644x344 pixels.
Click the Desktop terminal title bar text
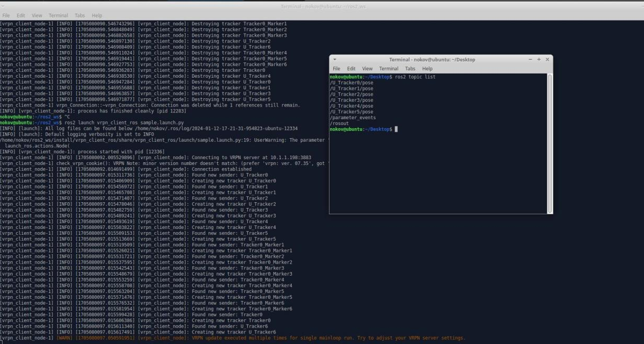click(432, 59)
